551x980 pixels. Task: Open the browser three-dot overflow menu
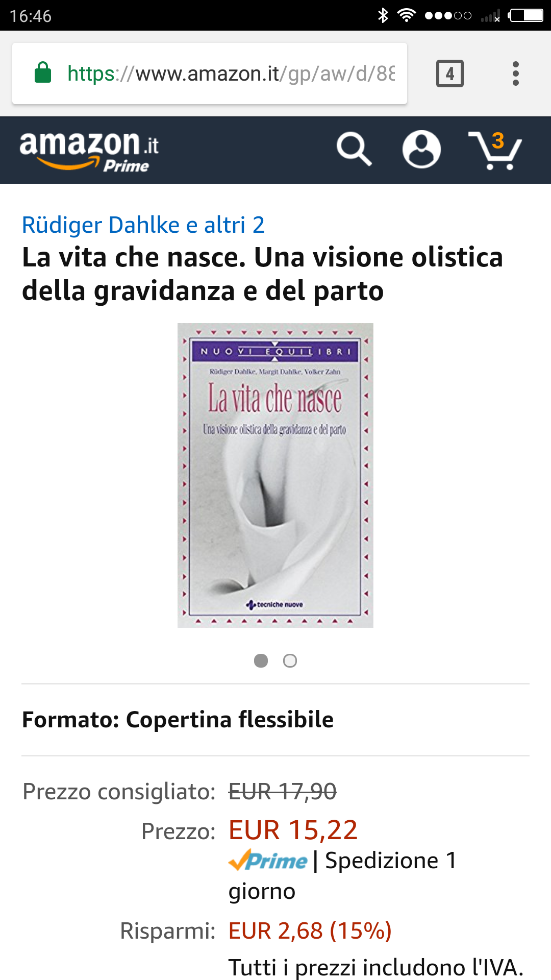click(x=516, y=73)
